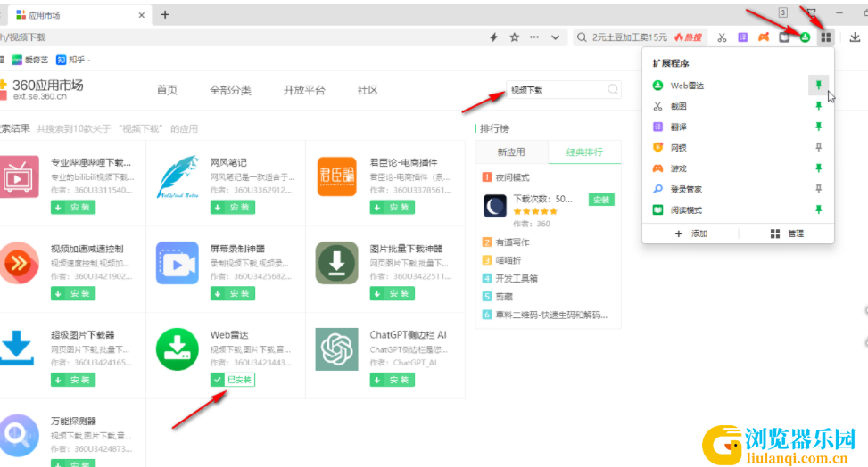
Task: Switch to the 新应用 ranking tab
Action: click(511, 152)
